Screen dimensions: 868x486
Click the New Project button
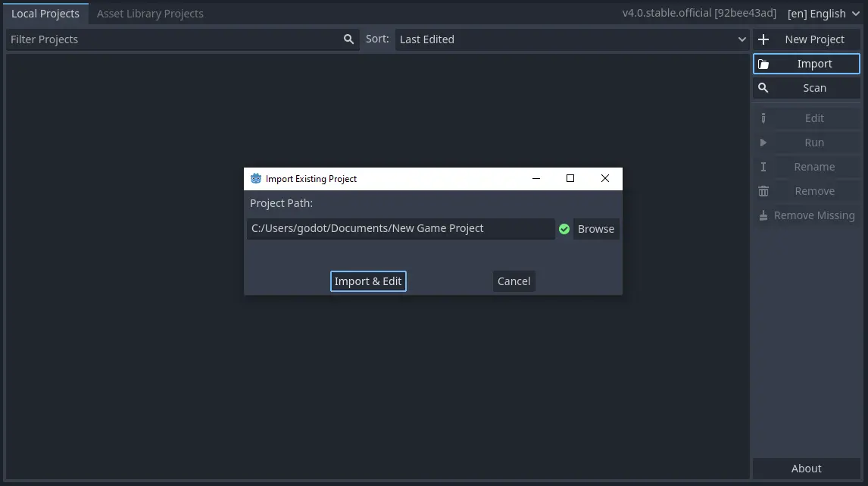click(807, 39)
